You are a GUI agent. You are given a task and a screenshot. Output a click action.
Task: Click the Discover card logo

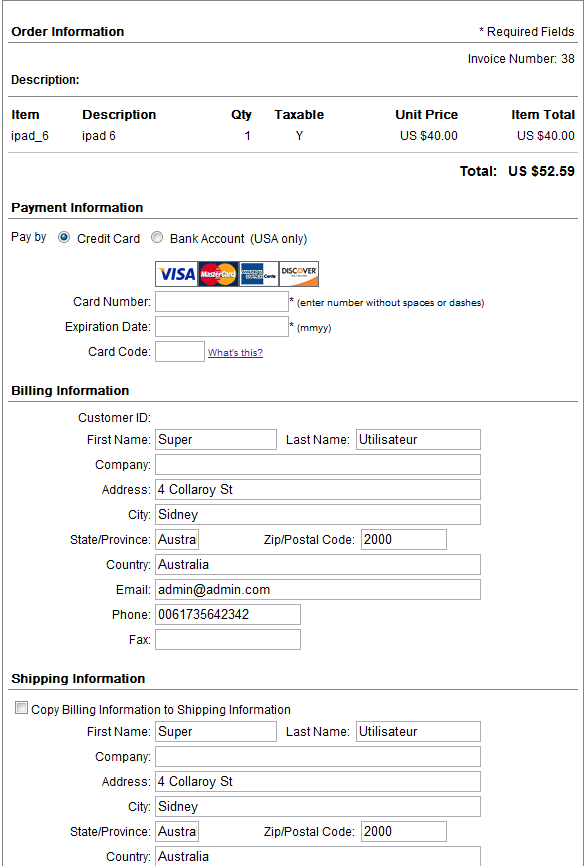(299, 274)
